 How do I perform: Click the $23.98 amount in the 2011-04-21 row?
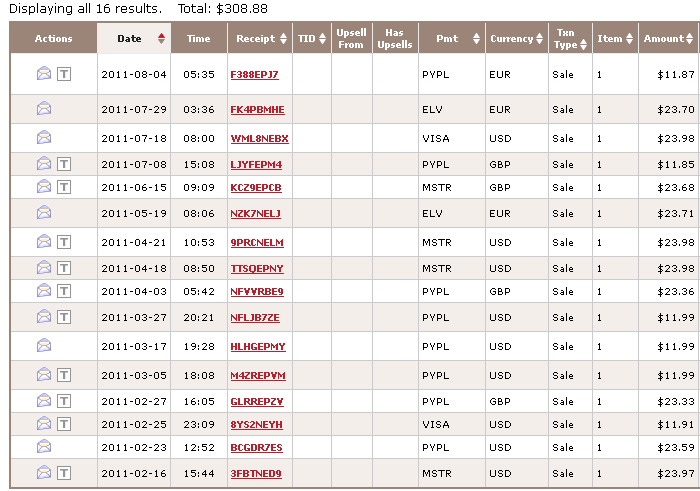[673, 242]
